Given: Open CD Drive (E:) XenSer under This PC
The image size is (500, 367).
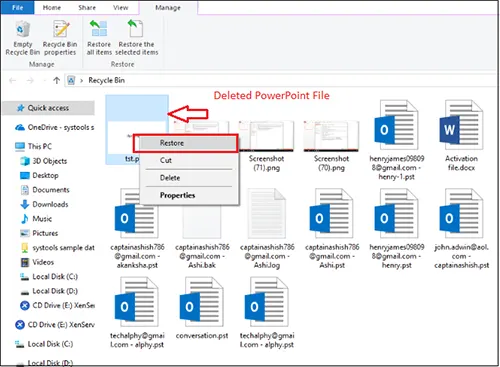Looking at the screenshot, I should pos(57,305).
